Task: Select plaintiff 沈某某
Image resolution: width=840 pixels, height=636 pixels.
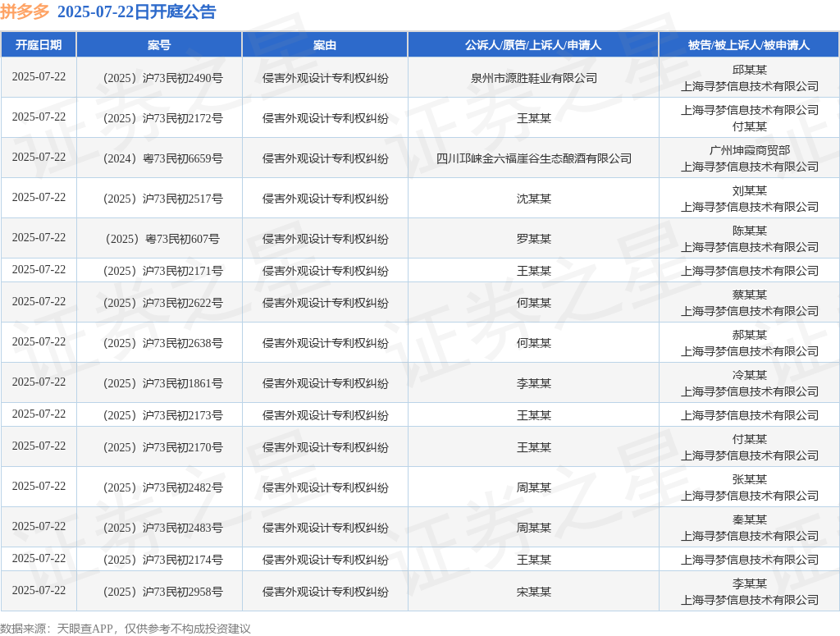Action: pos(533,199)
